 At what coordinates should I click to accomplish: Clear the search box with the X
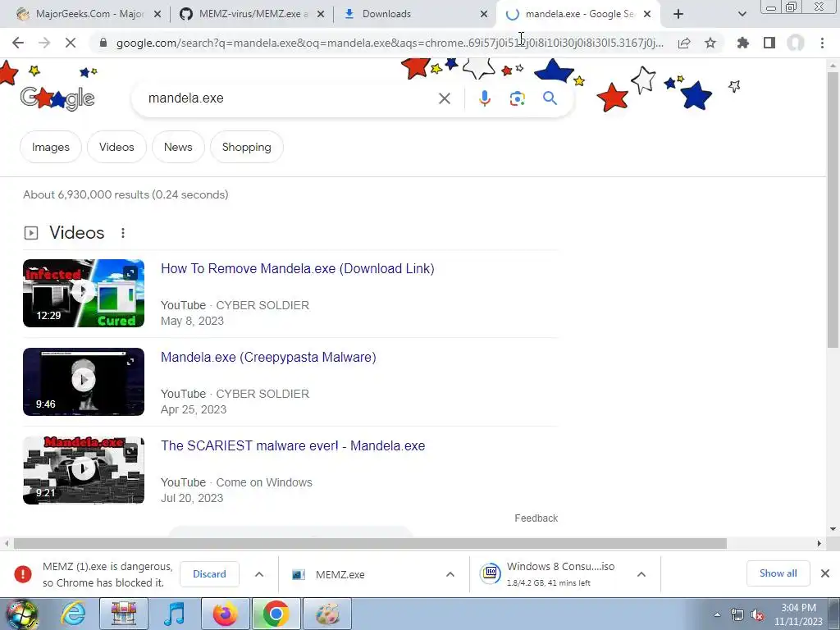pyautogui.click(x=444, y=98)
